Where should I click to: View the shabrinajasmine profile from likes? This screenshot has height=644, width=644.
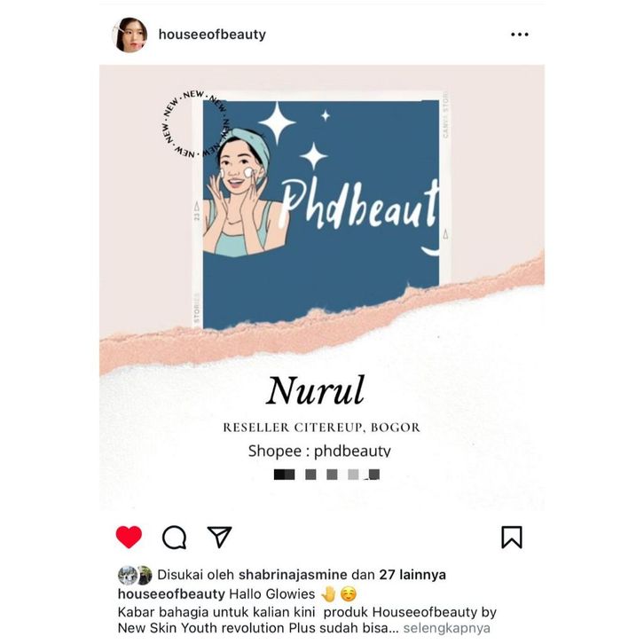click(x=293, y=575)
